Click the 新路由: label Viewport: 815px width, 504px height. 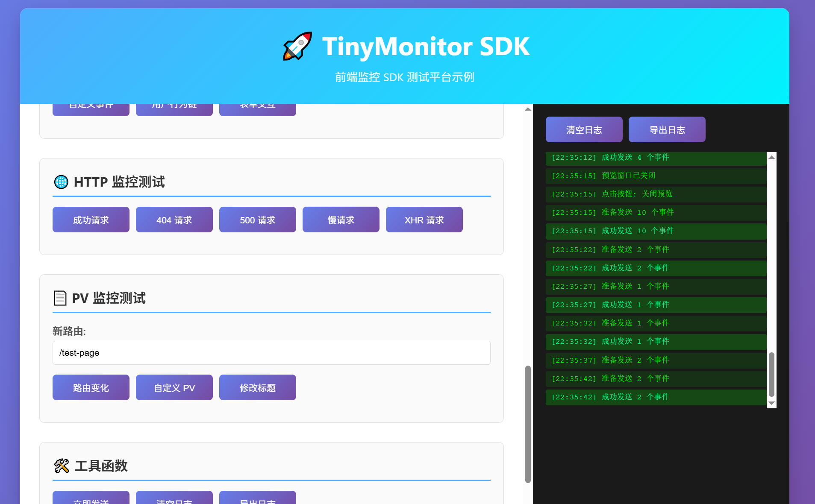69,331
